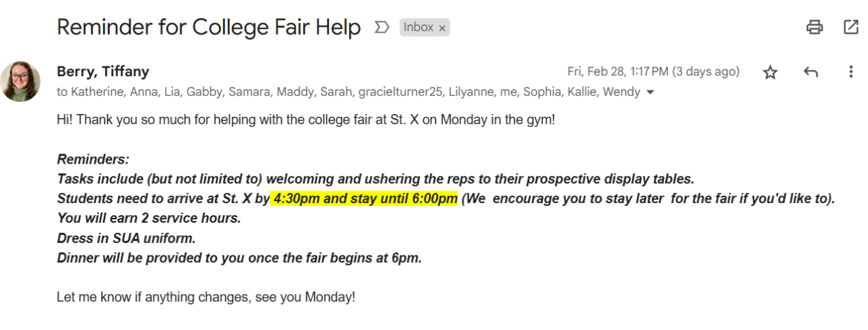Click the Inbox label chip

418,27
